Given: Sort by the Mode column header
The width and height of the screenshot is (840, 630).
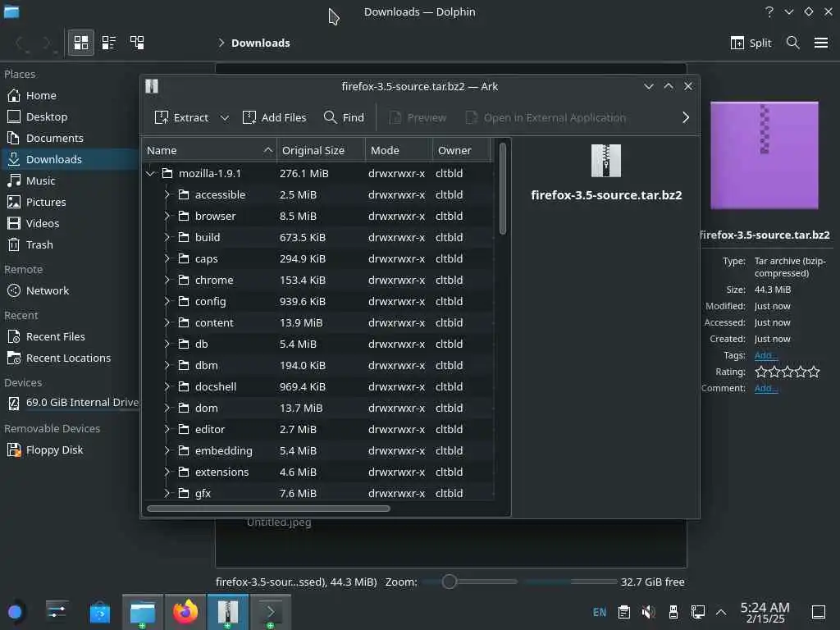Looking at the screenshot, I should [x=399, y=151].
